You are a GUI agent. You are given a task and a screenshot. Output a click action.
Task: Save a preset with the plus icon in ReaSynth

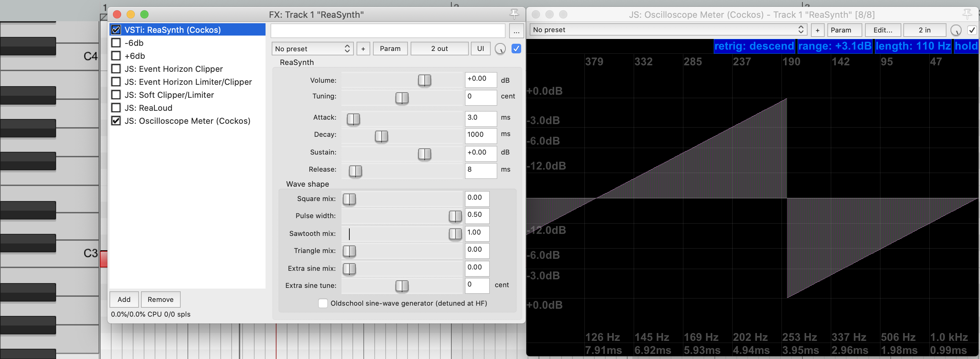pos(363,49)
